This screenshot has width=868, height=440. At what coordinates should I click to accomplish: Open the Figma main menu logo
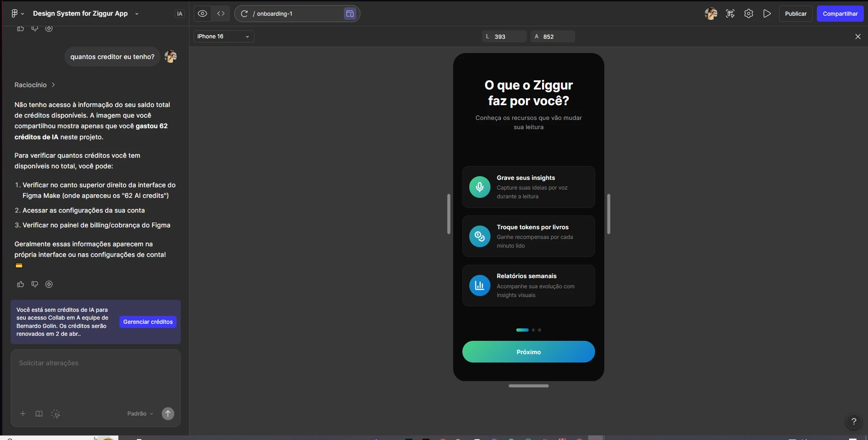(14, 13)
